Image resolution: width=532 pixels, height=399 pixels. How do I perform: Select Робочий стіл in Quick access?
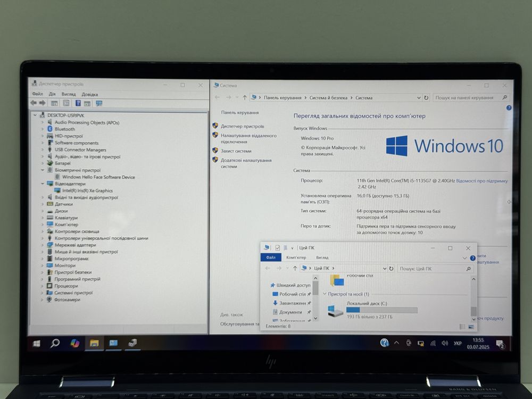coord(292,294)
